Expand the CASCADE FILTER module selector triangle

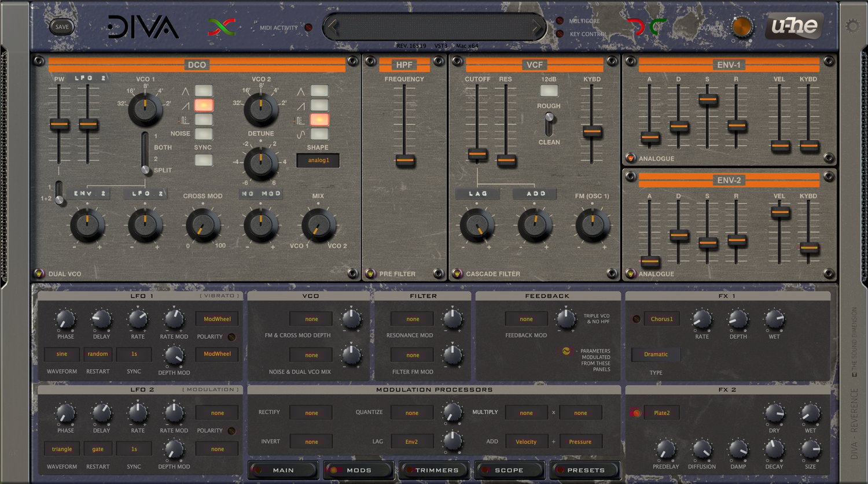coord(457,274)
